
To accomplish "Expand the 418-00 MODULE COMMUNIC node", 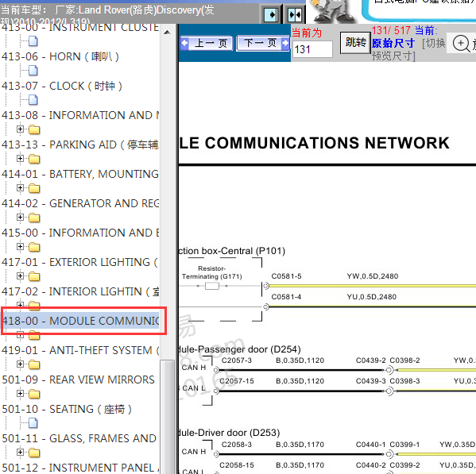I will (x=20, y=335).
